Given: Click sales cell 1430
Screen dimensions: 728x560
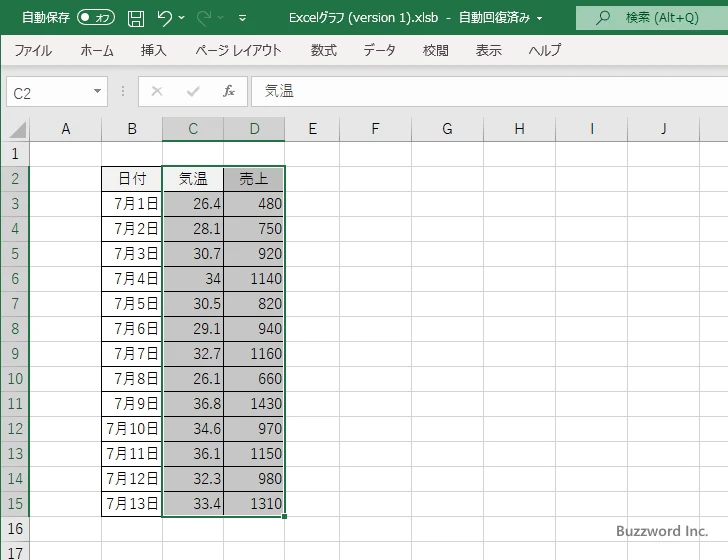Looking at the screenshot, I should coord(254,404).
